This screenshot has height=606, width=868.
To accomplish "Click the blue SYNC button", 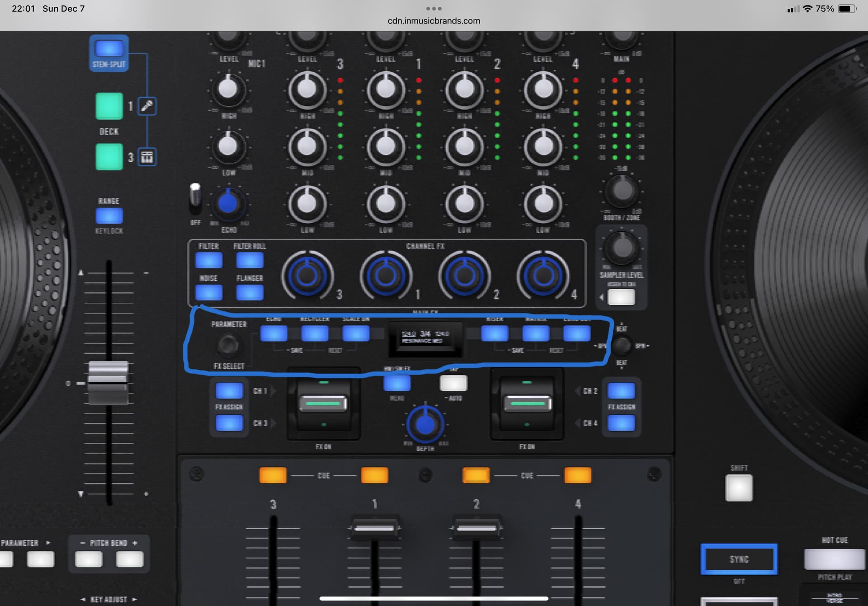I will pos(739,559).
